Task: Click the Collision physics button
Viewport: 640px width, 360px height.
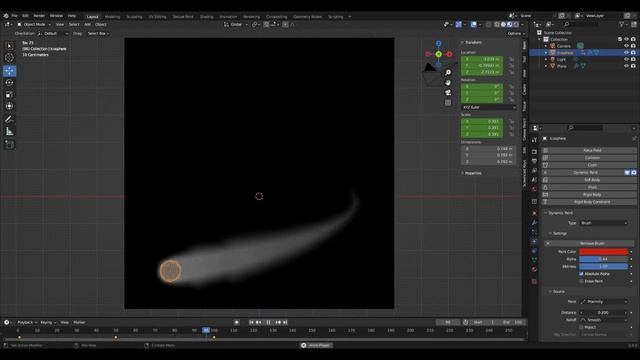Action: tap(589, 158)
